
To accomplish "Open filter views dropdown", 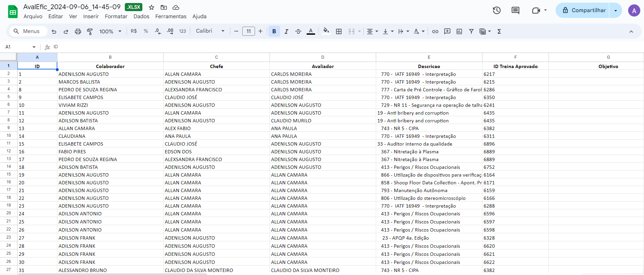I will 485,31.
